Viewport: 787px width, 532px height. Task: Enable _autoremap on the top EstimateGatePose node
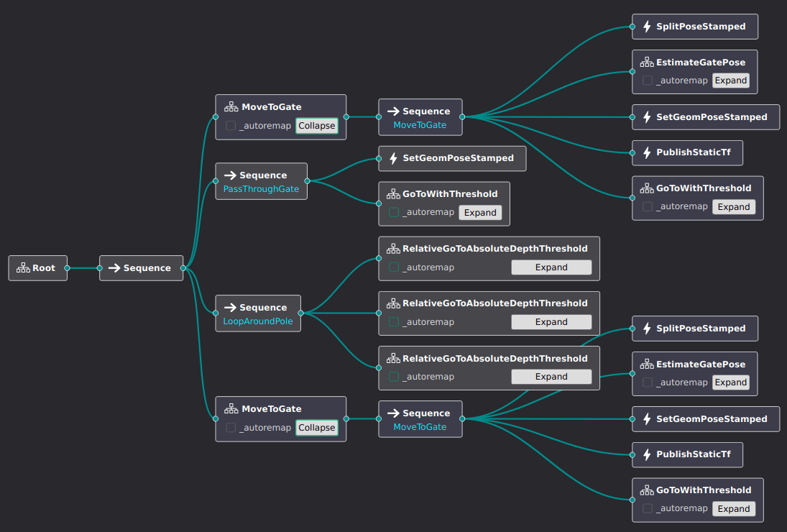point(646,81)
